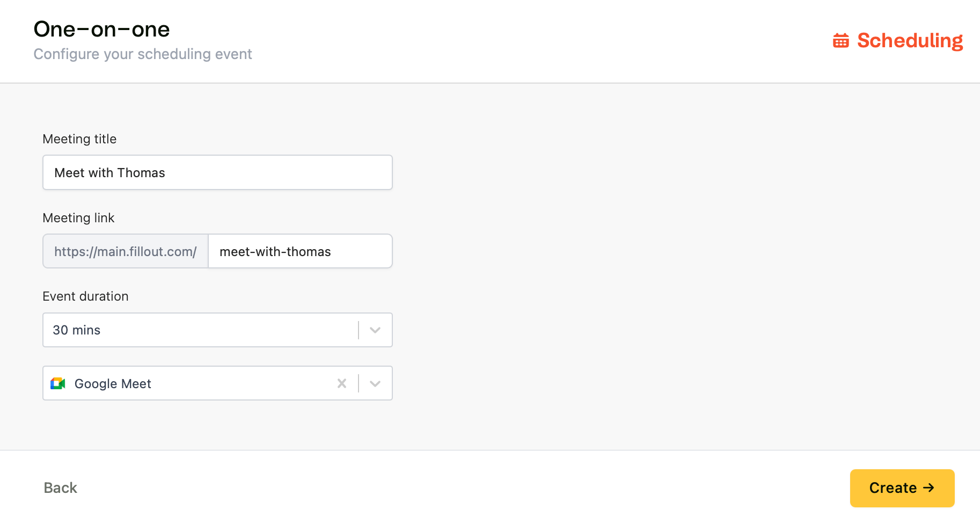This screenshot has width=980, height=524.
Task: Click the Meeting title label
Action: click(x=79, y=139)
